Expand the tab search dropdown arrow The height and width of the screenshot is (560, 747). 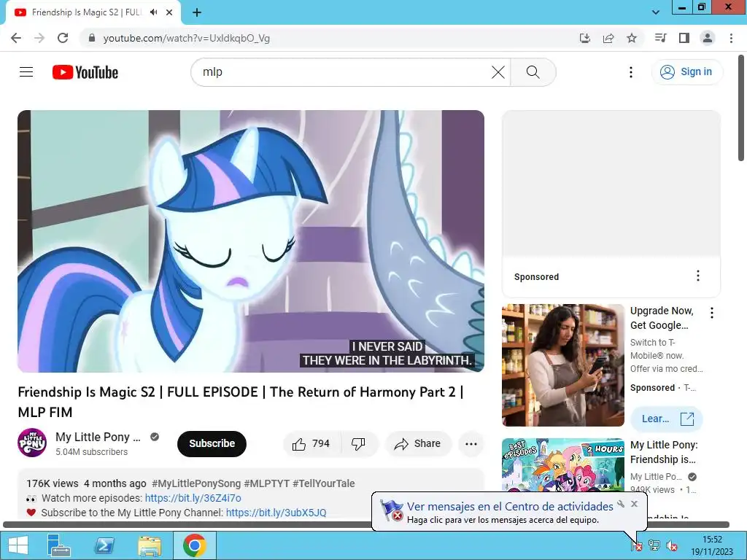[x=656, y=12]
